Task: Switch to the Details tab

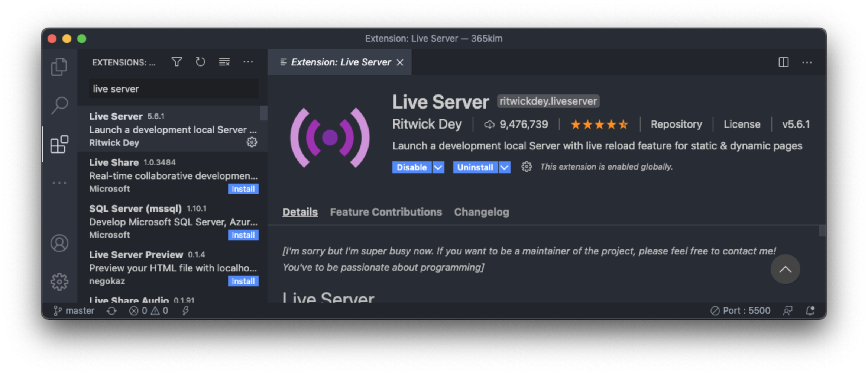Action: [300, 212]
